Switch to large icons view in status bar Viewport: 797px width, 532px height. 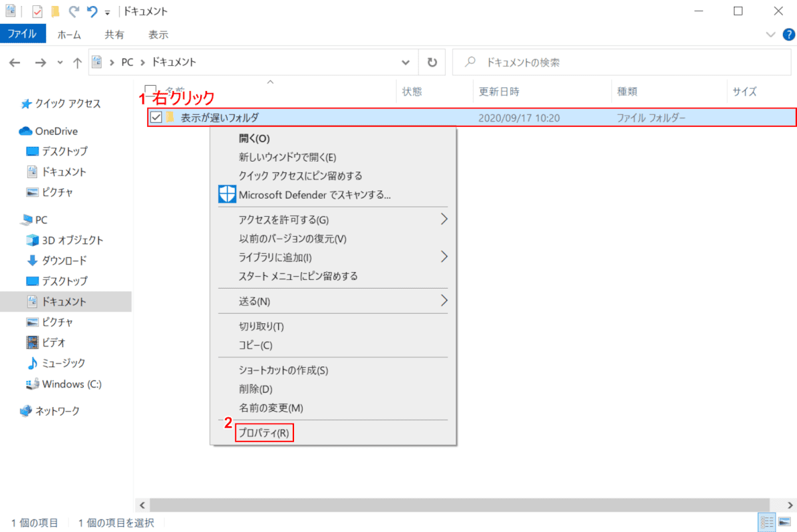tap(785, 522)
